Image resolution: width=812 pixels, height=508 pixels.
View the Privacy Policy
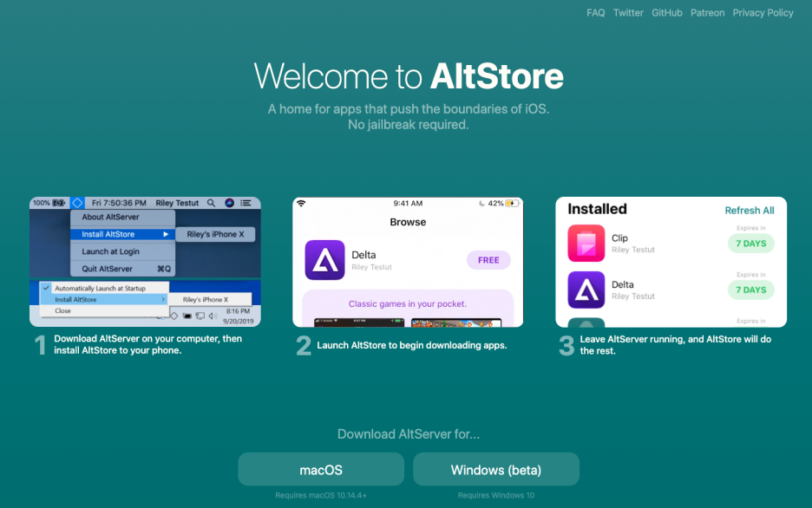coord(763,13)
